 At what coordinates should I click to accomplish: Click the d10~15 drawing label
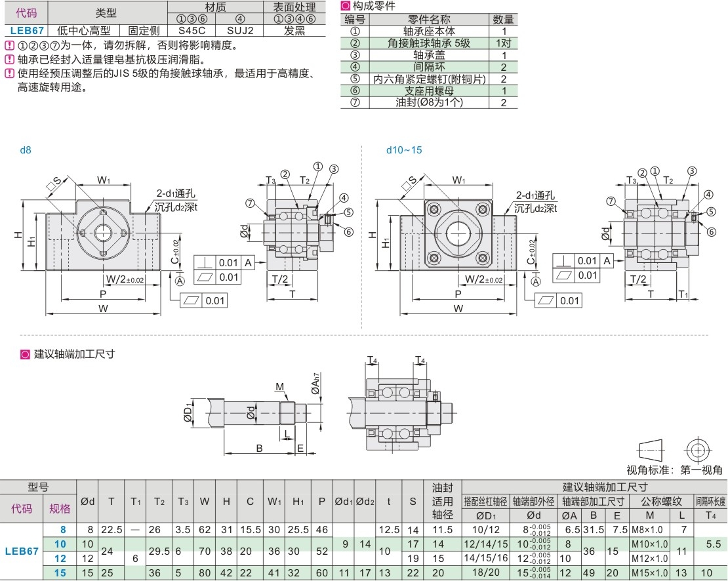point(403,150)
